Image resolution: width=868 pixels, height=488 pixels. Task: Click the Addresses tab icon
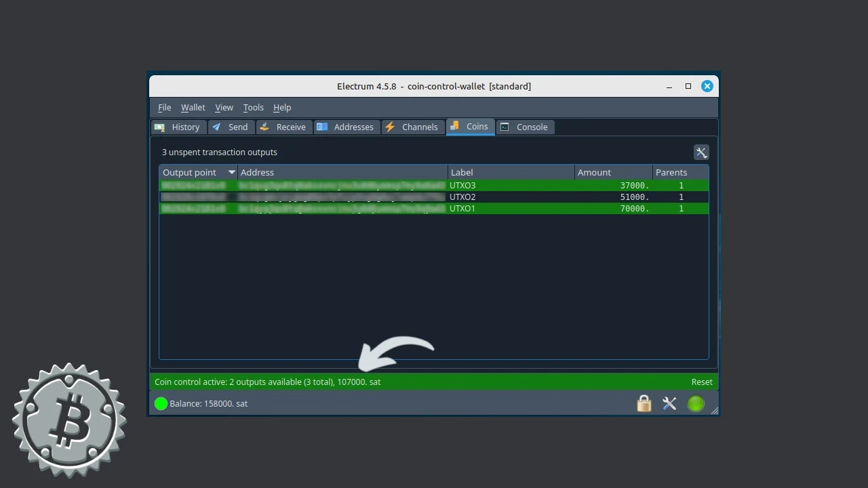point(322,127)
